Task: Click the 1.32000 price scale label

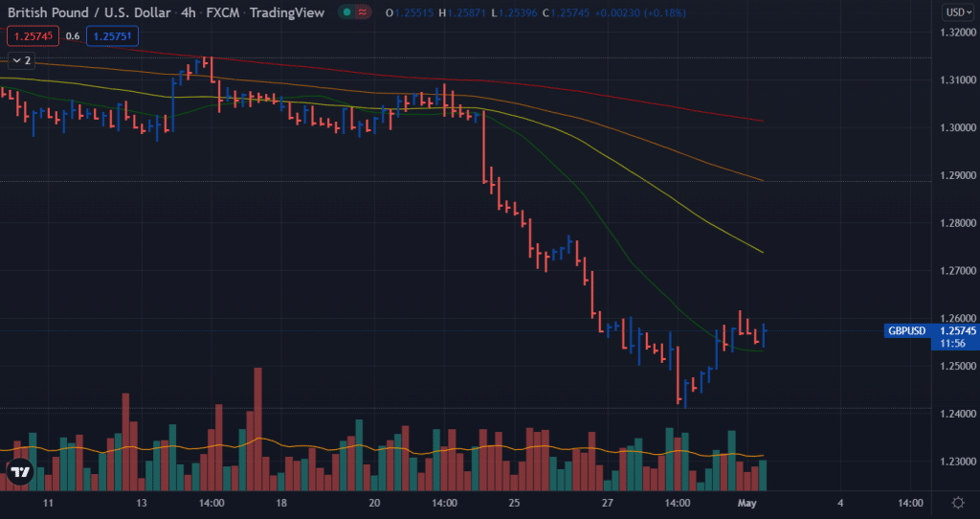Action: (957, 33)
